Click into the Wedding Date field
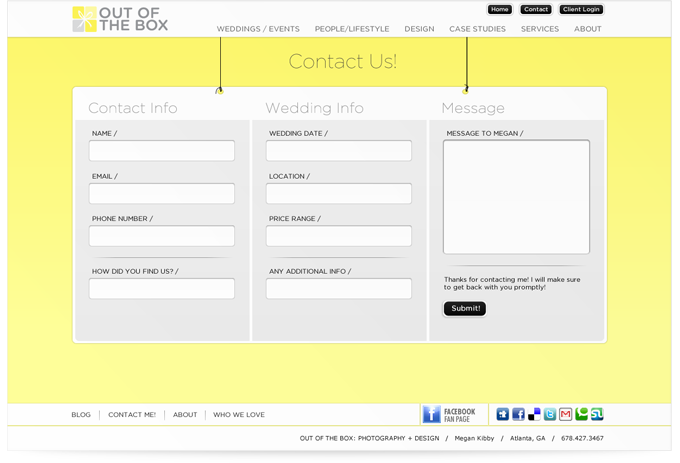Screen dimensions: 680x463 (x=339, y=151)
